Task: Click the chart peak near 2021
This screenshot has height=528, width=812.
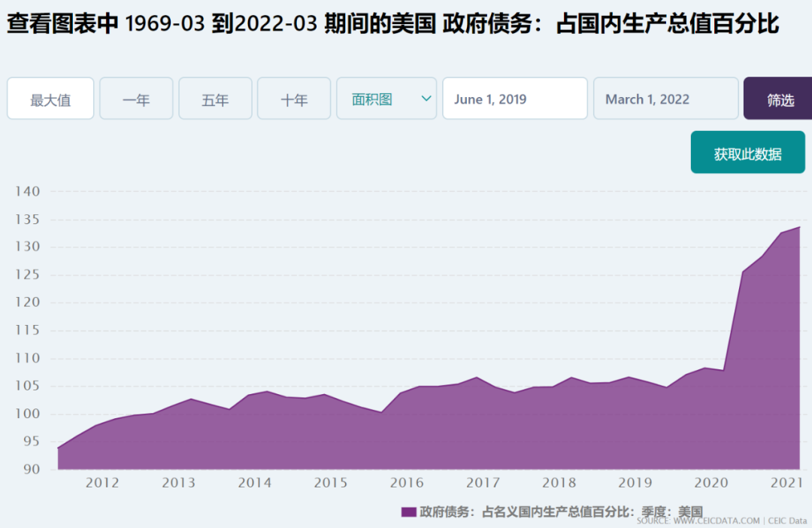Action: point(799,227)
